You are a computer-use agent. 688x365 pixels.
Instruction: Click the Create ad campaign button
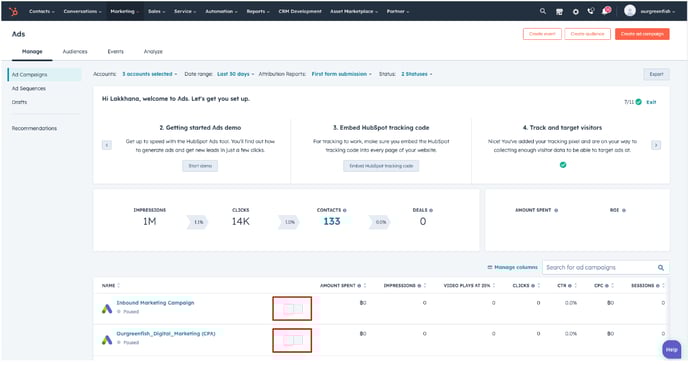click(642, 34)
